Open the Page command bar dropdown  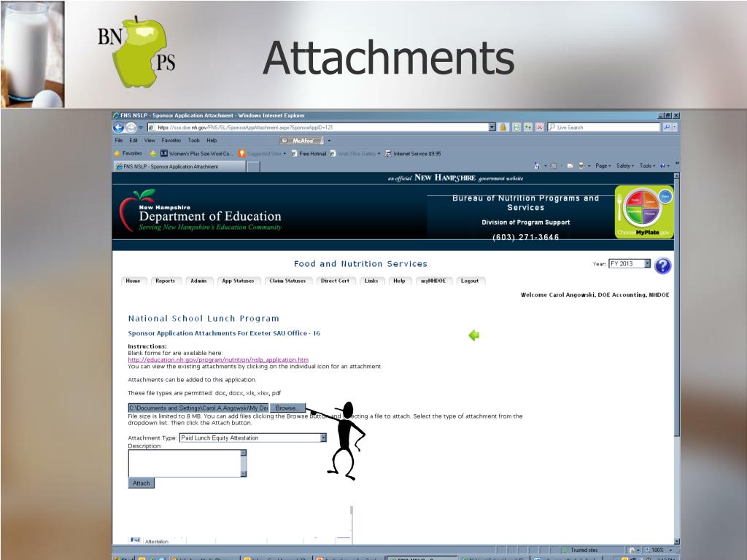click(x=603, y=166)
